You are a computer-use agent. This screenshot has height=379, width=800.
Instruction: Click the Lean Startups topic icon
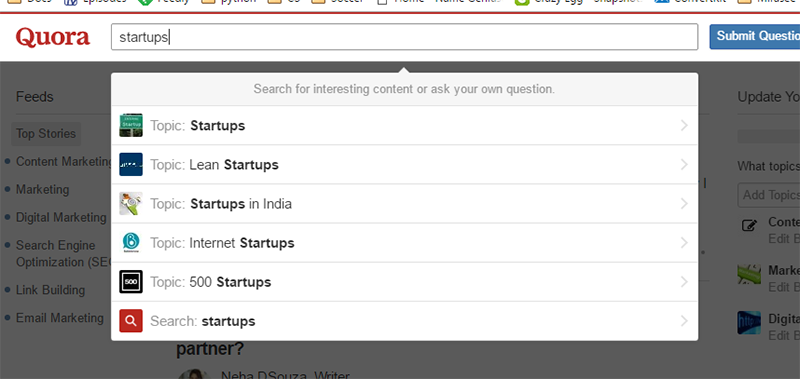click(x=131, y=164)
